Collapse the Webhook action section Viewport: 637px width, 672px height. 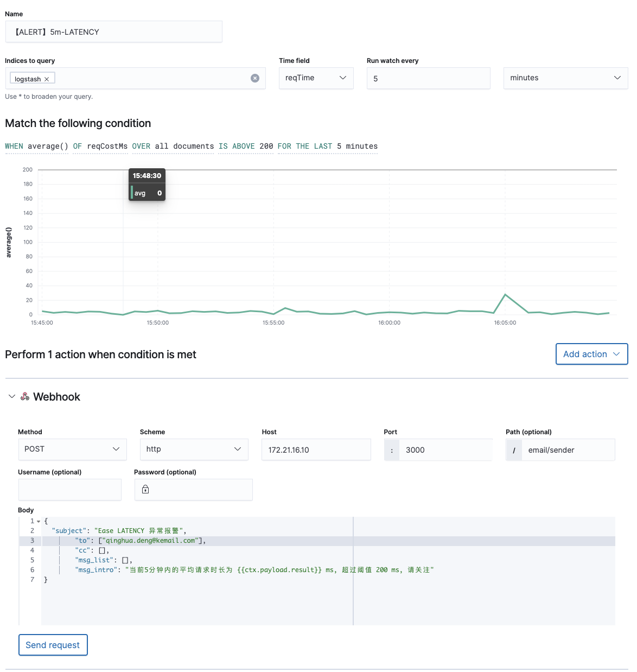click(x=12, y=397)
